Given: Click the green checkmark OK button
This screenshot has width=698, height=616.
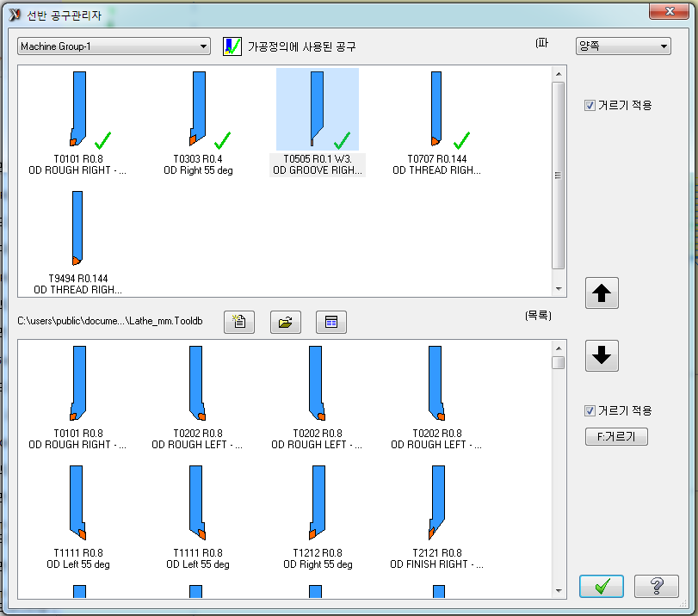Looking at the screenshot, I should [602, 586].
